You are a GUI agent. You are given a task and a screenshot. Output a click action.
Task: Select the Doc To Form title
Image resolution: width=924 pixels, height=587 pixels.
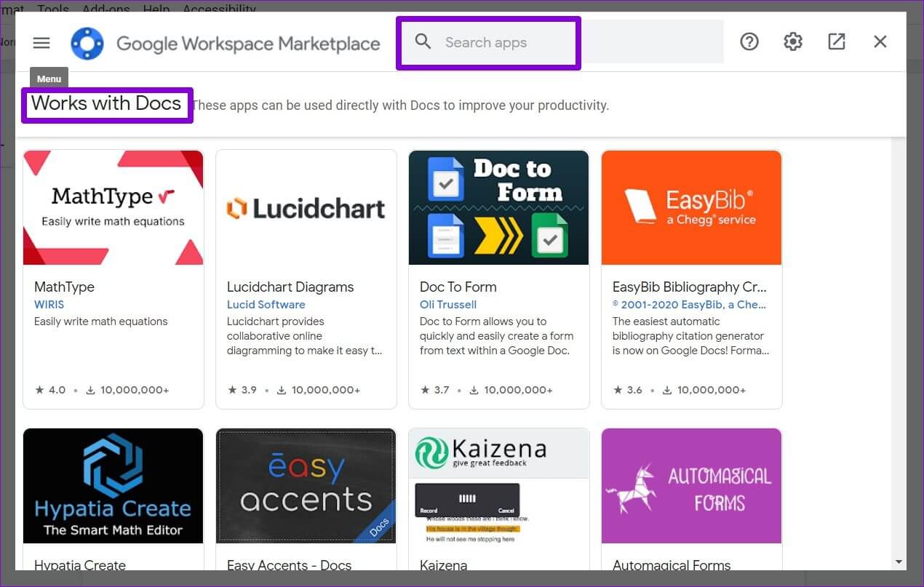tap(458, 287)
